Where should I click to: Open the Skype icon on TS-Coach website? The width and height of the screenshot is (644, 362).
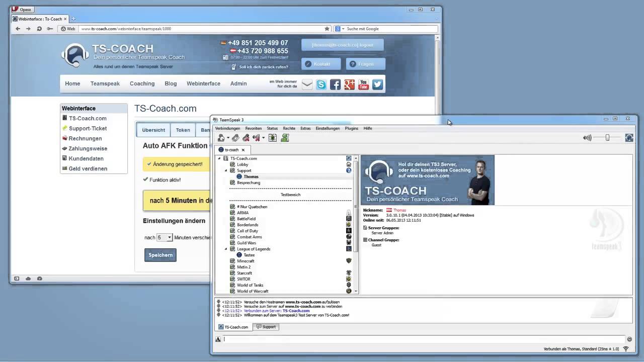[x=321, y=84]
